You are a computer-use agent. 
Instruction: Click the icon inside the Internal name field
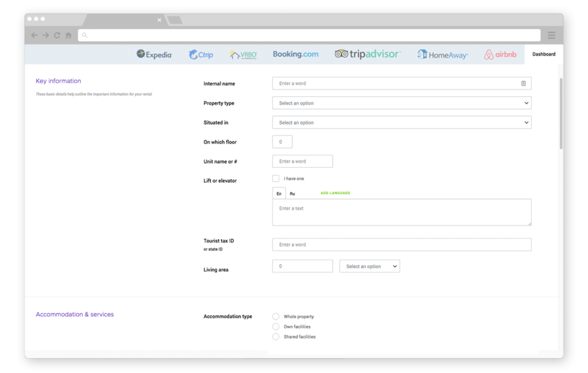point(524,83)
